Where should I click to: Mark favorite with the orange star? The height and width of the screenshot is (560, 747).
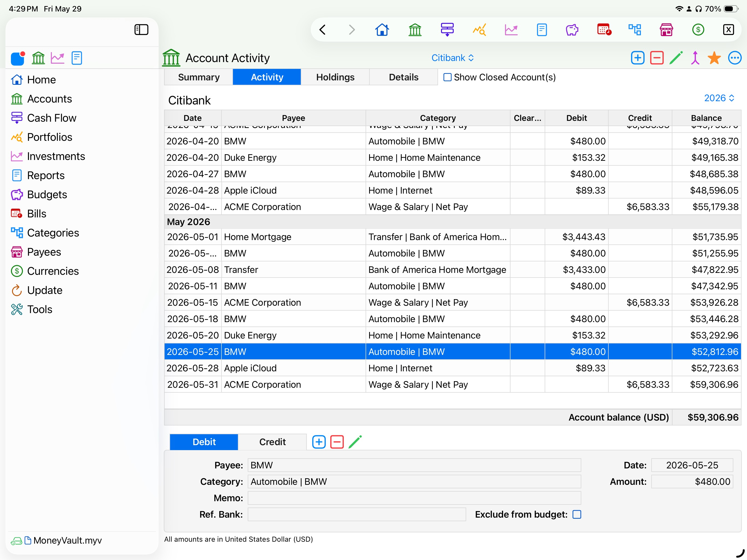[714, 58]
